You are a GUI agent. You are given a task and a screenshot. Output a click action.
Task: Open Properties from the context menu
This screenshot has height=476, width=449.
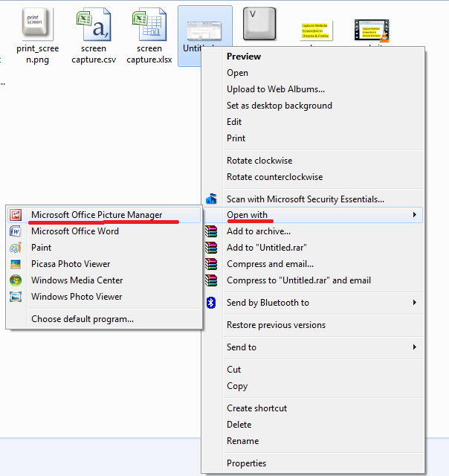click(x=314, y=463)
